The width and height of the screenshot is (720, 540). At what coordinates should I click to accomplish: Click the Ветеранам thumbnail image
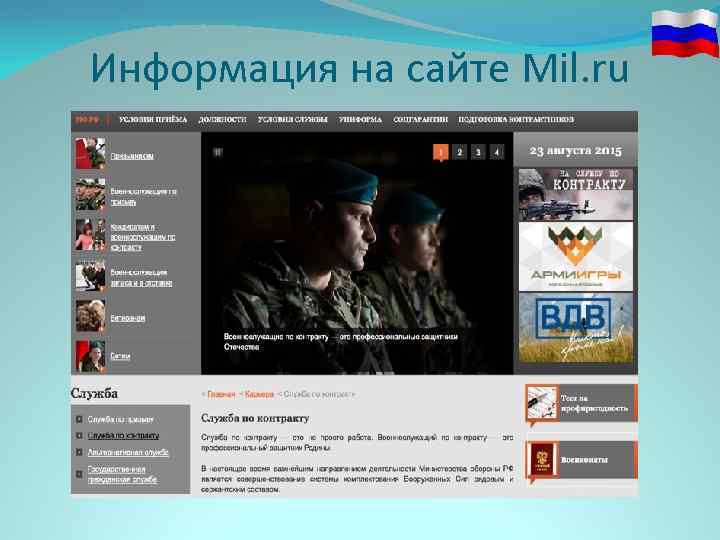click(x=90, y=316)
